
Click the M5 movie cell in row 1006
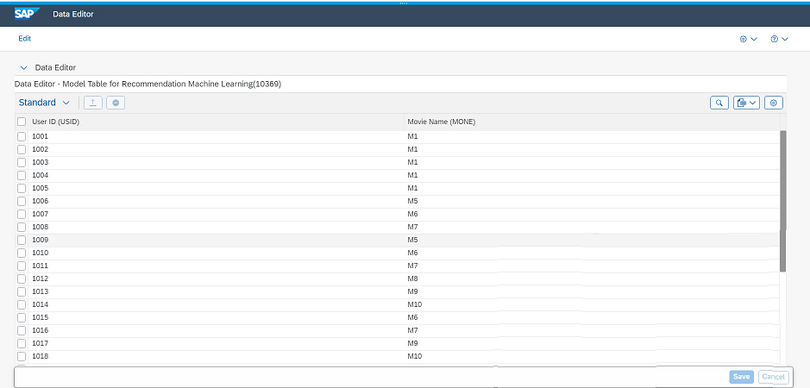coord(412,201)
